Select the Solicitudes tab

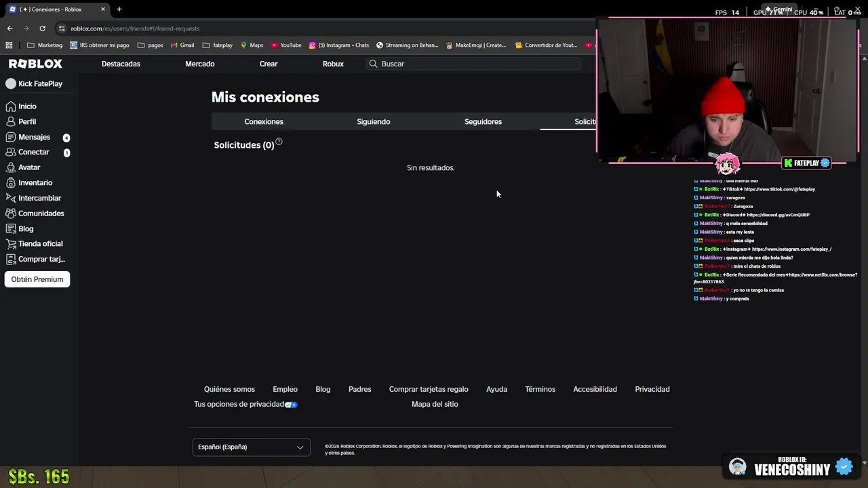click(x=568, y=122)
